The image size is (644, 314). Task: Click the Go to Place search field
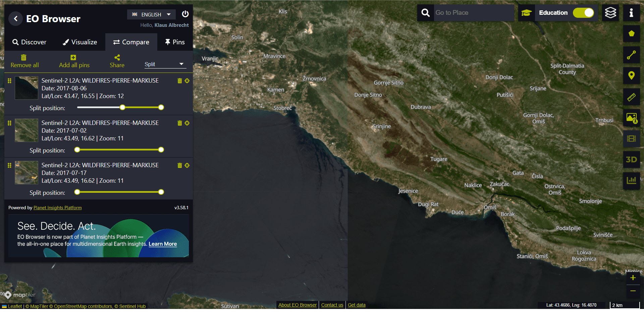point(473,13)
